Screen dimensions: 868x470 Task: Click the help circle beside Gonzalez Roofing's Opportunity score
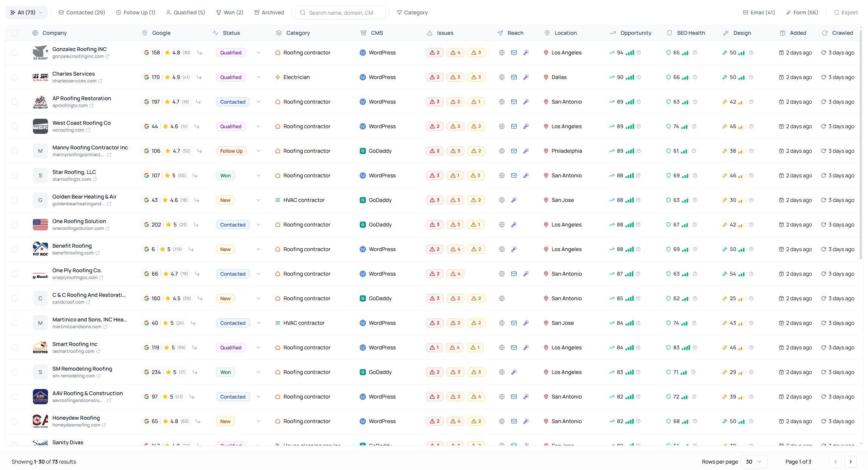click(x=639, y=53)
